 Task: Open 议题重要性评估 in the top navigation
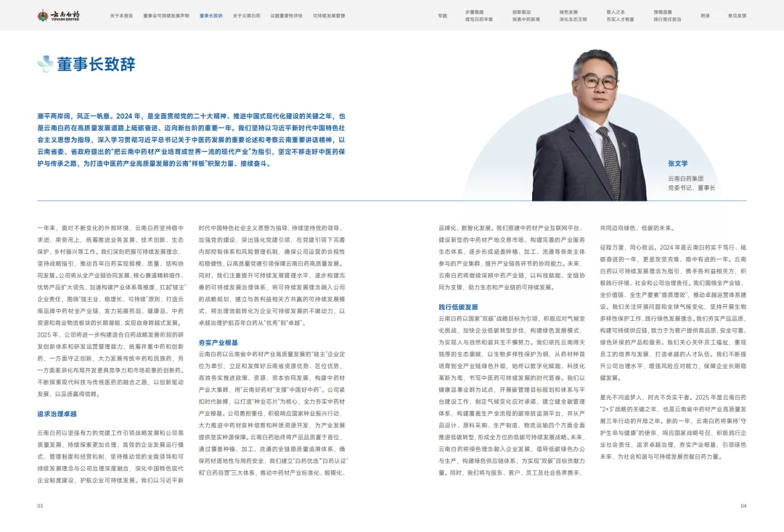(x=287, y=16)
